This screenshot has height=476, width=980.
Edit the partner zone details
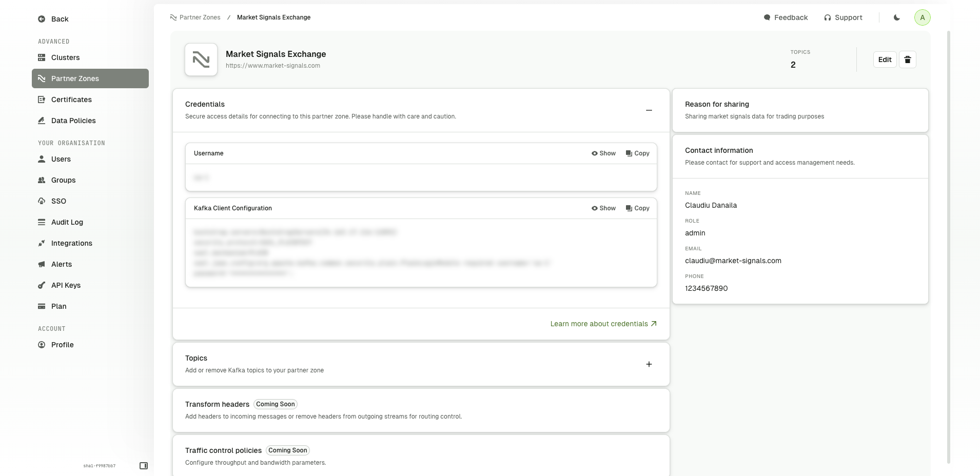coord(885,60)
